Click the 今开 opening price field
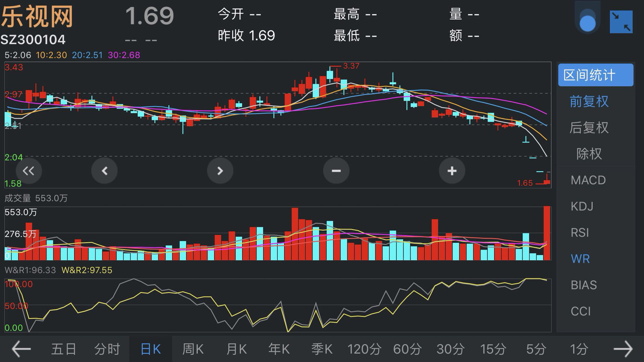This screenshot has height=362, width=644. pyautogui.click(x=239, y=14)
